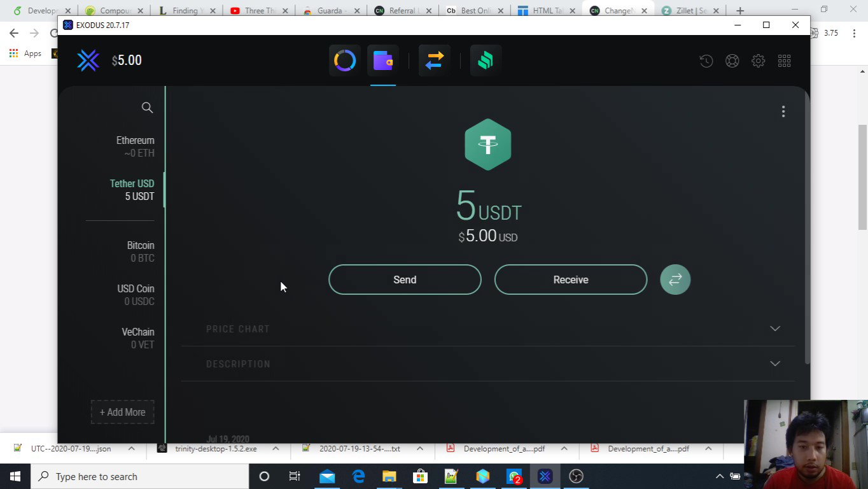The image size is (868, 489).
Task: Open a new Chrome tab
Action: click(x=740, y=11)
